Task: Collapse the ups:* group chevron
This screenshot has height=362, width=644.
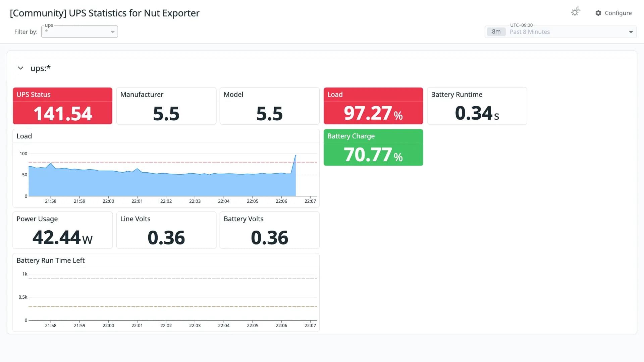Action: click(x=20, y=68)
